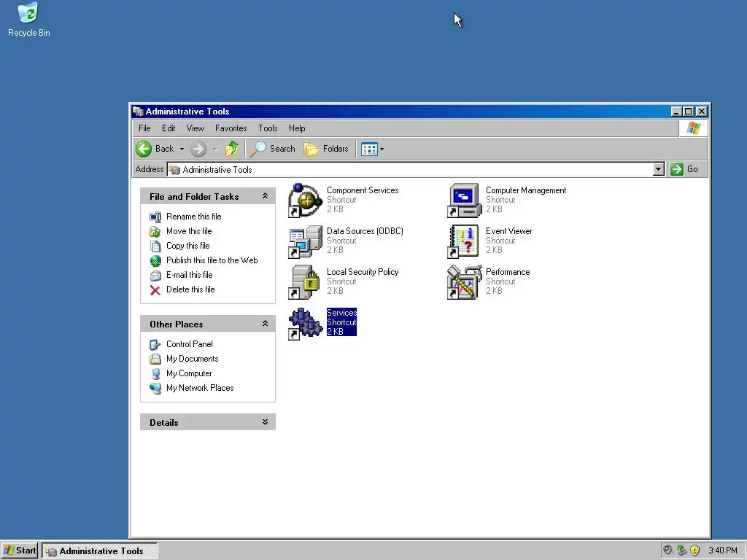Select the Component Services shortcut icon

coord(306,200)
